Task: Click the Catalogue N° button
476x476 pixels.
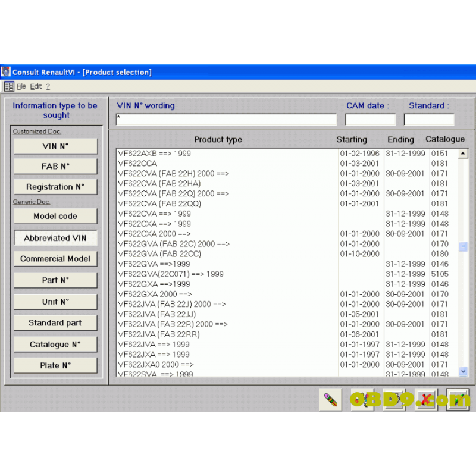Action: pos(55,345)
